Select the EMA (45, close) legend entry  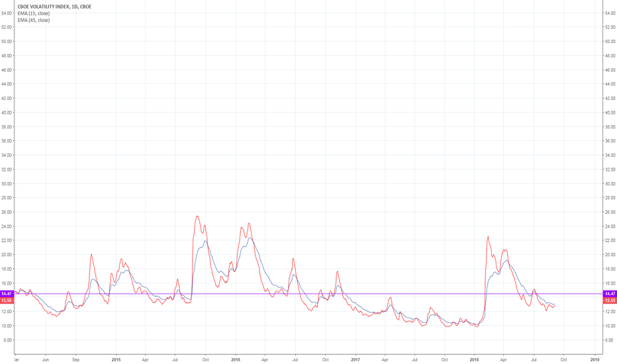34,20
